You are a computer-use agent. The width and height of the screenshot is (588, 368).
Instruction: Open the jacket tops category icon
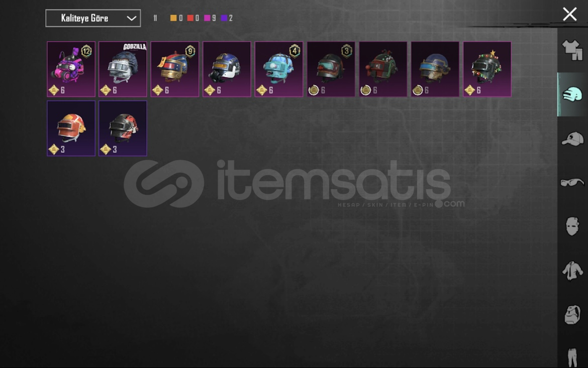(x=572, y=270)
